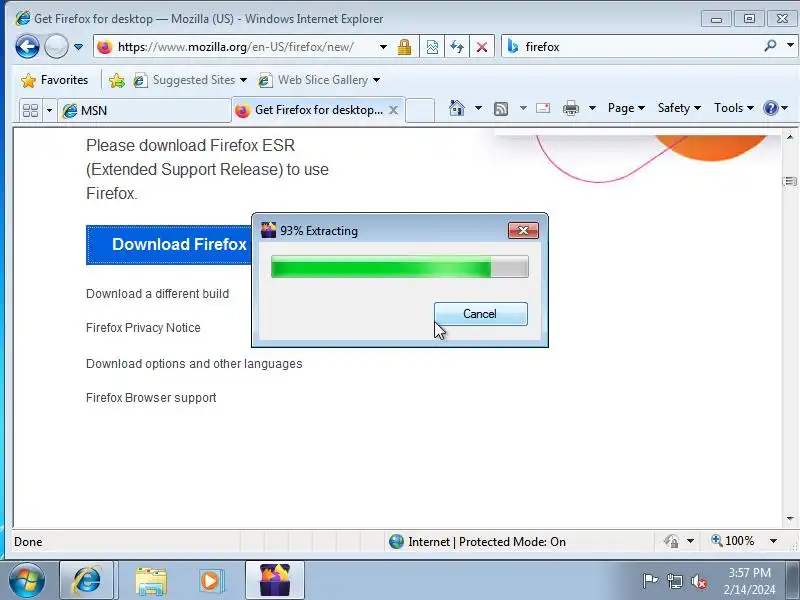The width and height of the screenshot is (800, 600).
Task: Click the extracting dialog title bar icon
Action: tap(268, 231)
